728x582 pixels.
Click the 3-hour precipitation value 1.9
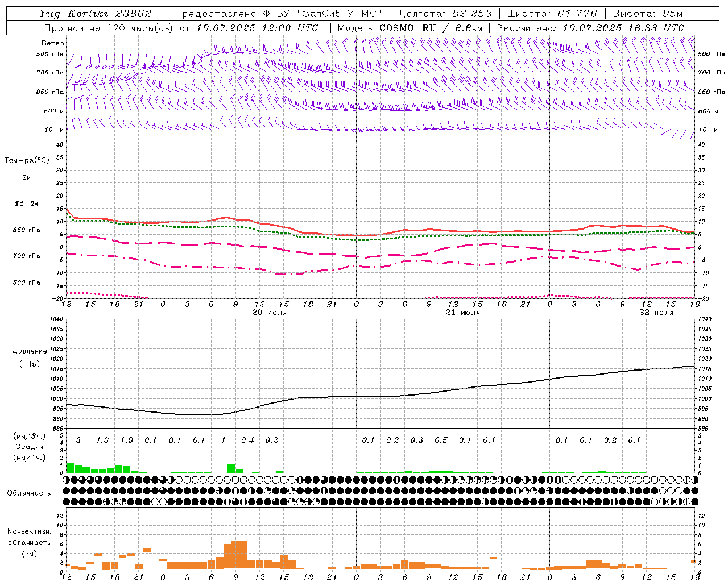point(126,440)
